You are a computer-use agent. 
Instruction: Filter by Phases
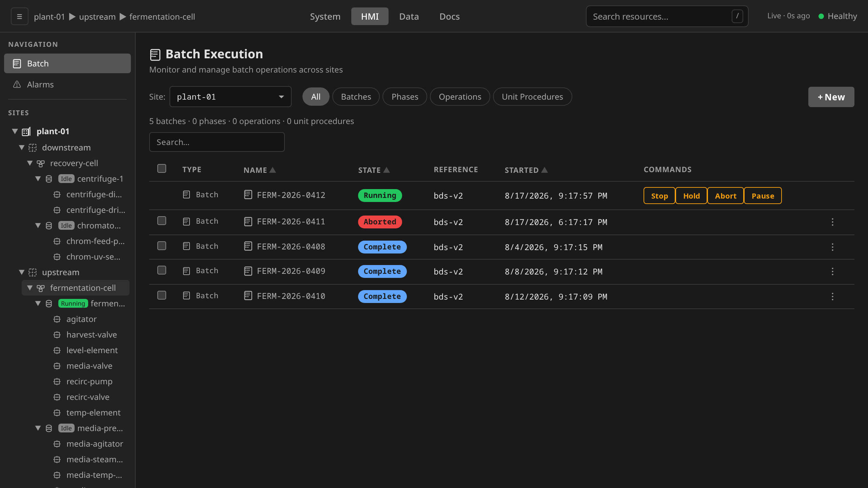tap(405, 97)
